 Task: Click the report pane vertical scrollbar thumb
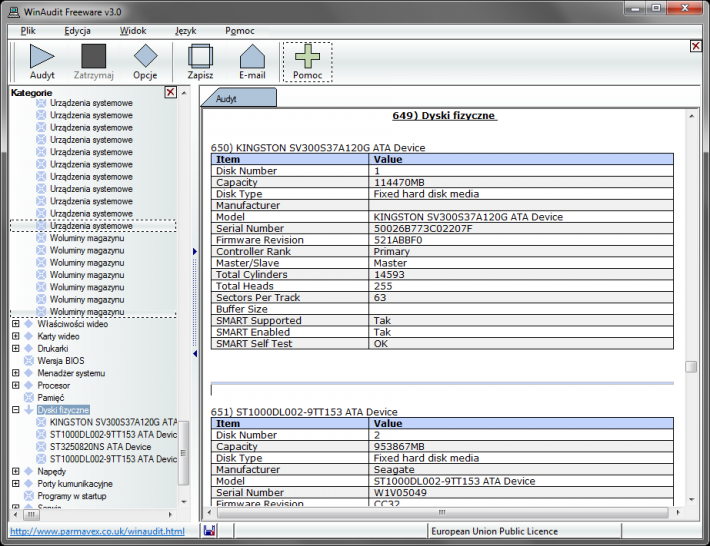coord(691,366)
